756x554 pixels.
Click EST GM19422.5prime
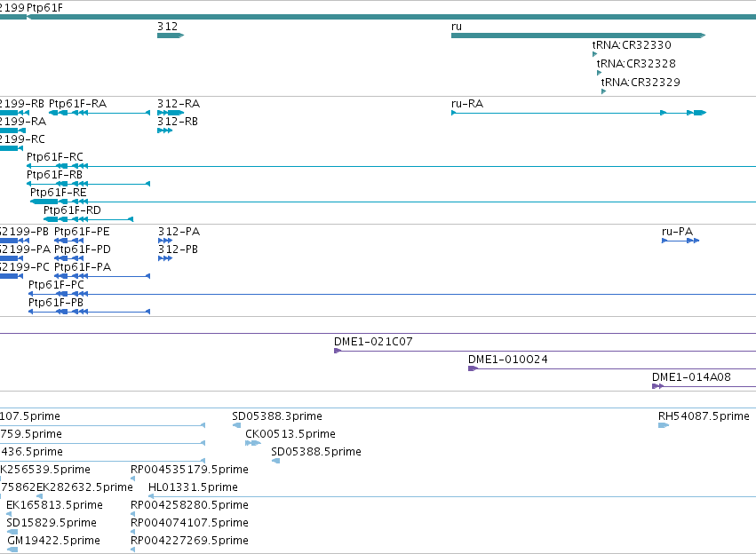53,541
